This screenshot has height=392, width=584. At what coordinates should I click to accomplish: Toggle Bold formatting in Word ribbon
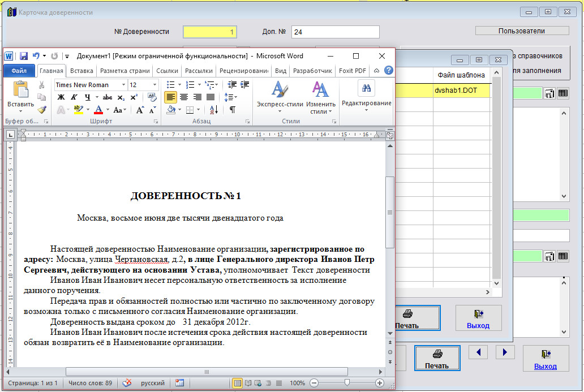pyautogui.click(x=61, y=97)
